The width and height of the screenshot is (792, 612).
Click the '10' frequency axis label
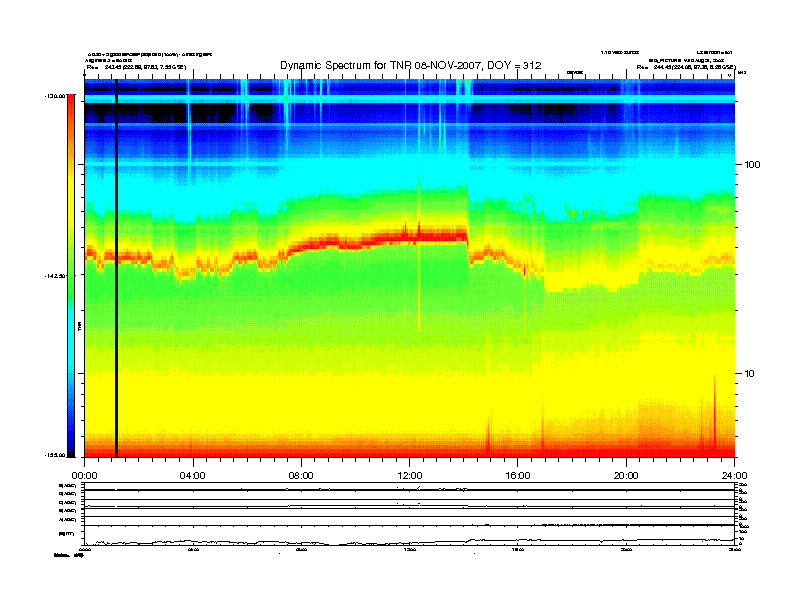click(x=749, y=374)
